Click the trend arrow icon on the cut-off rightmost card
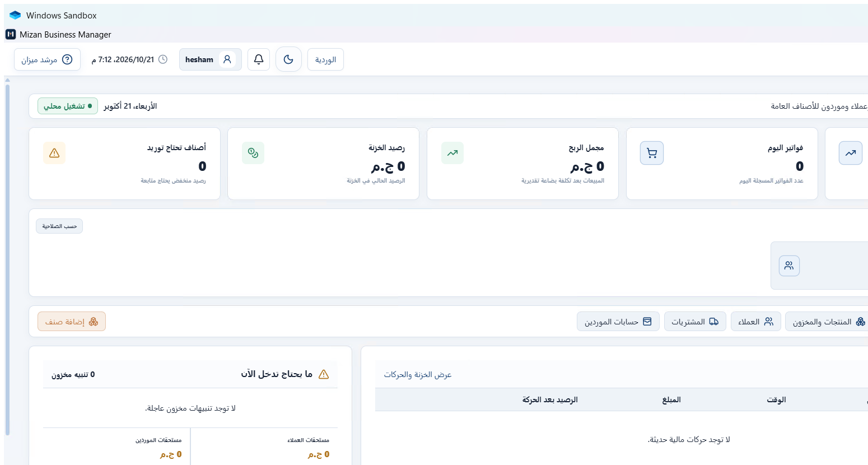This screenshot has height=465, width=868. [851, 153]
